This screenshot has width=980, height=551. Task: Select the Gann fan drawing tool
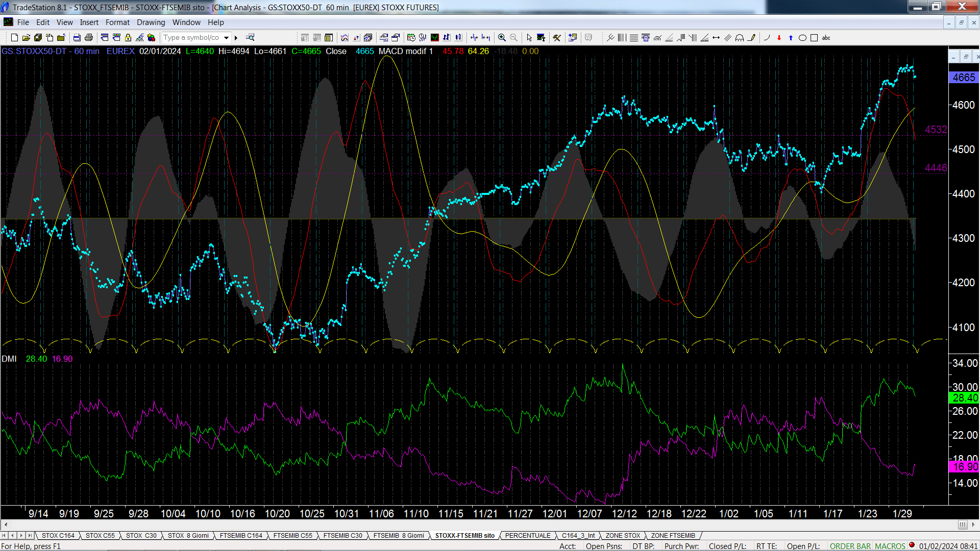point(704,38)
